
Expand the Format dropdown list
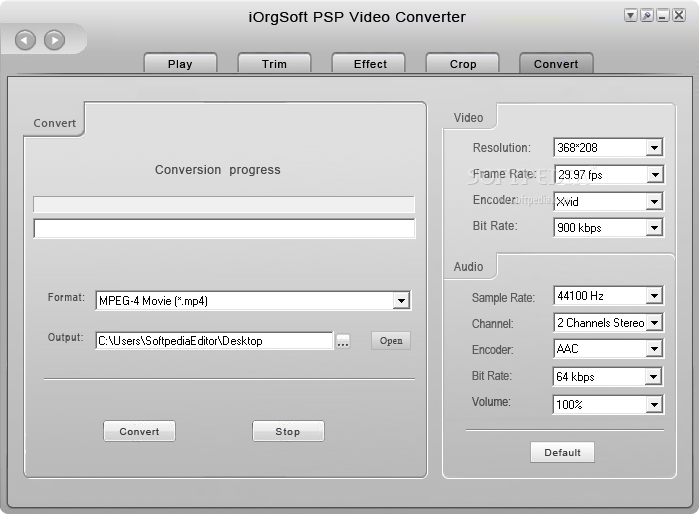click(401, 301)
